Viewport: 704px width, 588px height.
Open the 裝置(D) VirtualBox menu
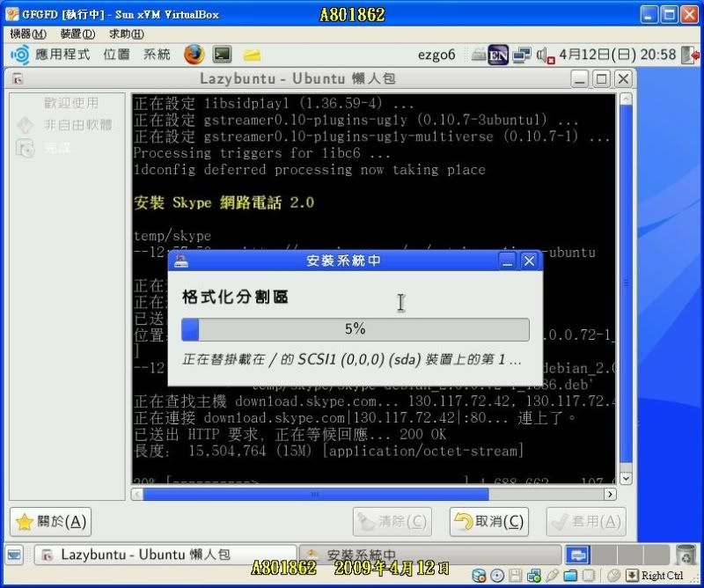click(77, 34)
